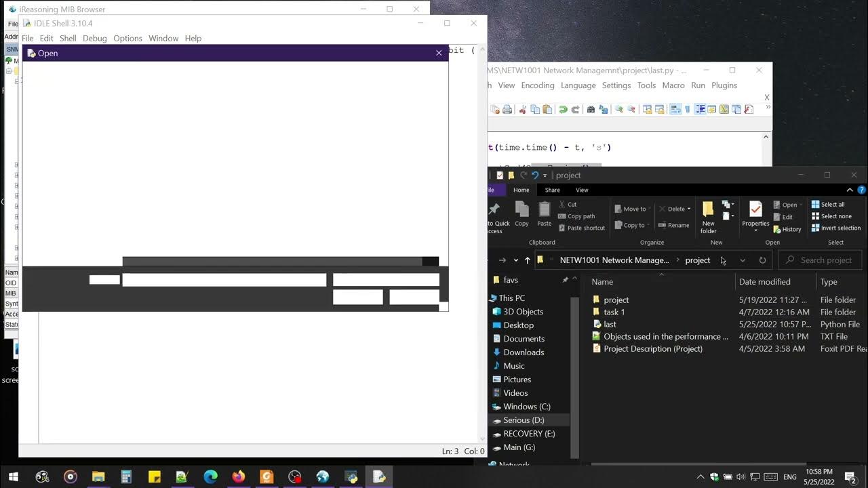Click the Search project input field

[820, 260]
